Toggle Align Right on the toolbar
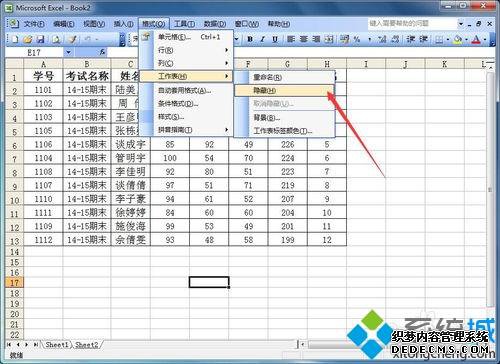The height and width of the screenshot is (364, 500). pos(316,39)
